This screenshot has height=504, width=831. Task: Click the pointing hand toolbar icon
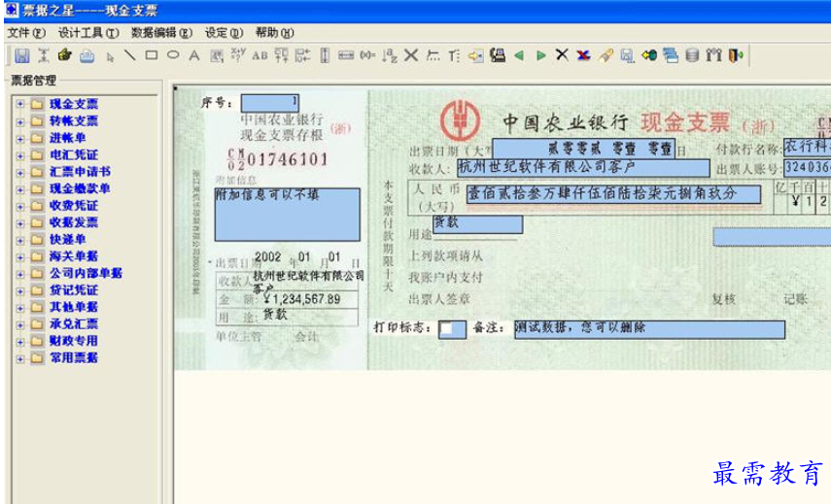65,55
